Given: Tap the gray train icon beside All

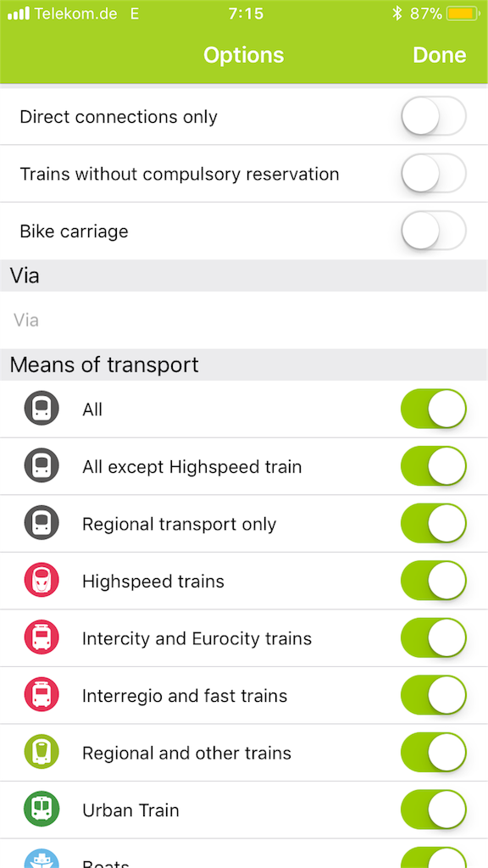Looking at the screenshot, I should (x=42, y=409).
